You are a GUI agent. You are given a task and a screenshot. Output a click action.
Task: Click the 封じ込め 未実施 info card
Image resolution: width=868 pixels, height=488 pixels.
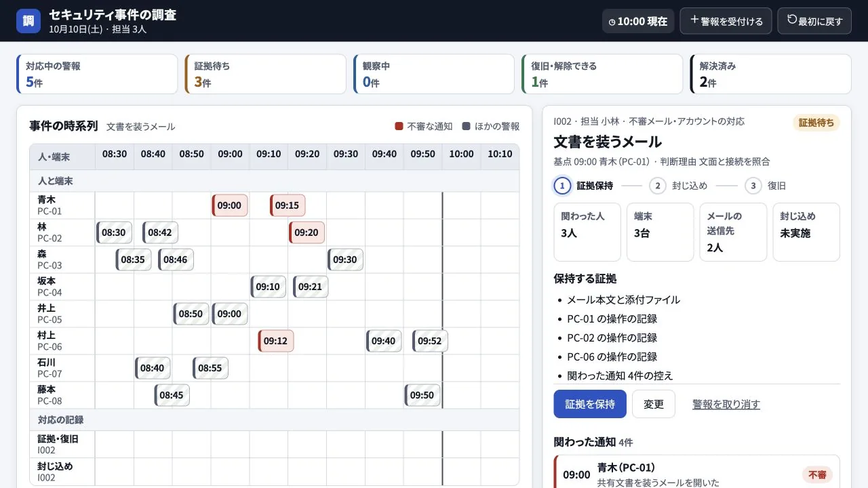tap(806, 232)
